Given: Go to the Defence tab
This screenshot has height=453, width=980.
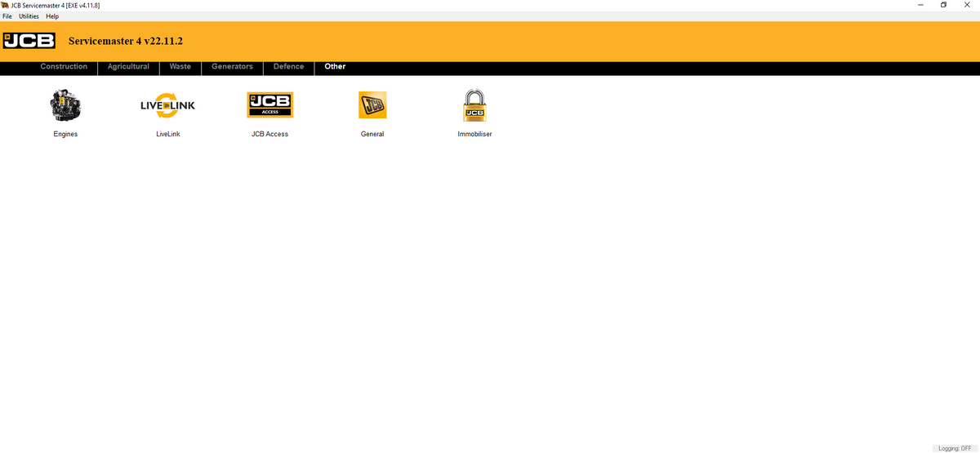Looking at the screenshot, I should coord(288,67).
